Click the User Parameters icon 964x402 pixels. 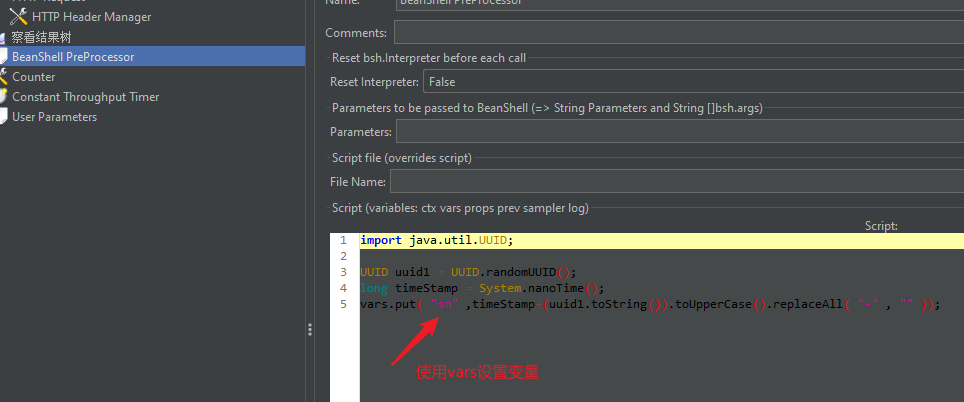pyautogui.click(x=4, y=117)
